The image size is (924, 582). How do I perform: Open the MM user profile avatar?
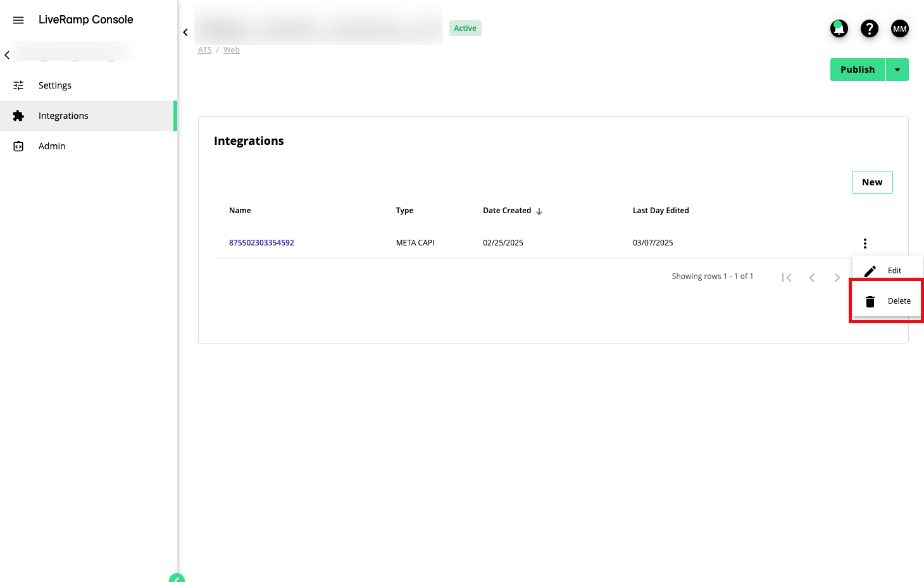coord(899,28)
